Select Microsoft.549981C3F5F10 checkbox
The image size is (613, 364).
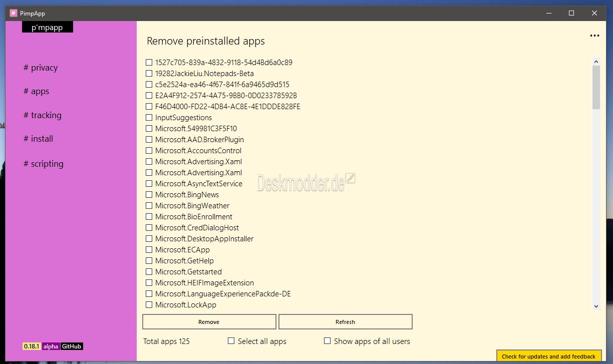[149, 129]
